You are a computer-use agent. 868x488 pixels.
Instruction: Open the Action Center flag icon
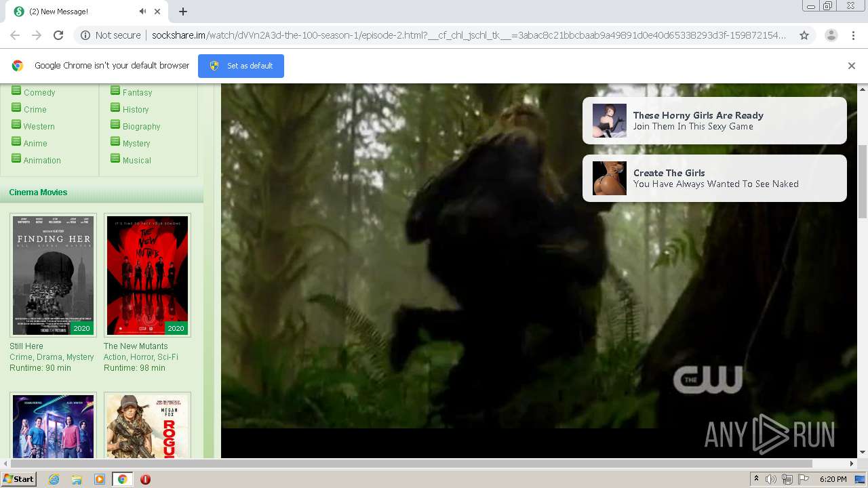pos(804,479)
